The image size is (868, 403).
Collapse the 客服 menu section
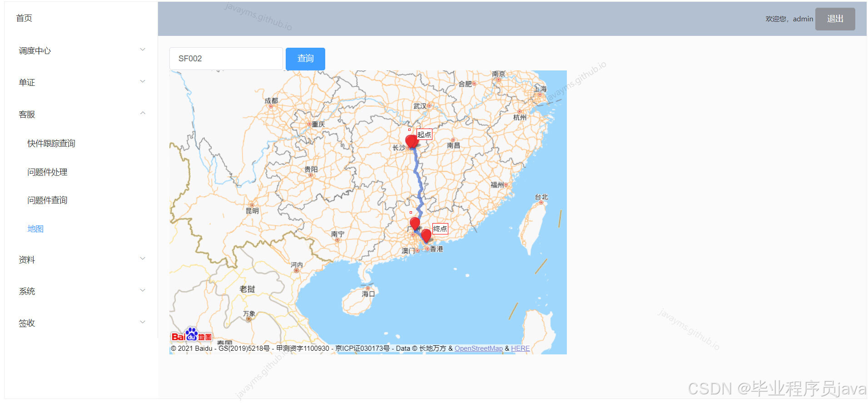click(81, 114)
